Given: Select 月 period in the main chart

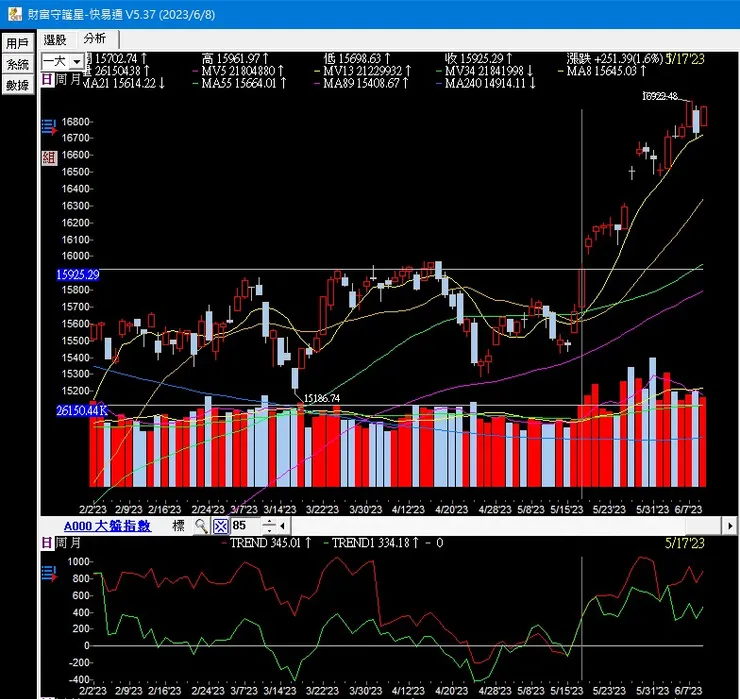Looking at the screenshot, I should tap(76, 79).
